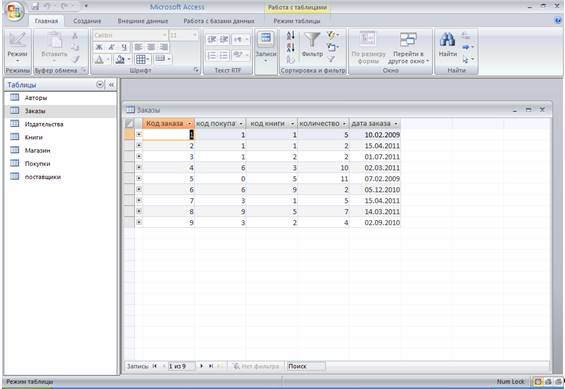Click the Filter funnel icon

(312, 40)
